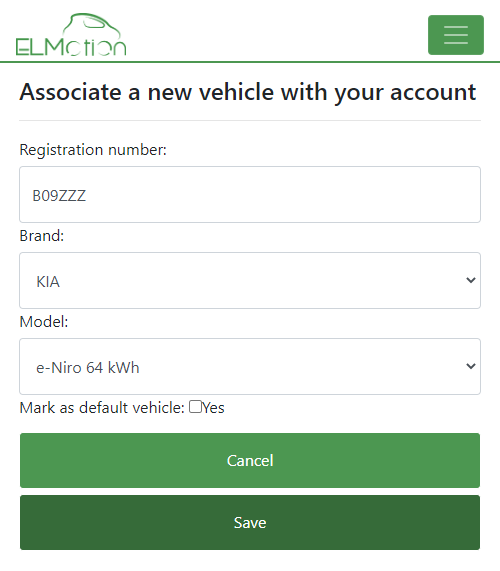Click the 'Yes' label beside the checkbox
The height and width of the screenshot is (571, 500).
[x=213, y=407]
